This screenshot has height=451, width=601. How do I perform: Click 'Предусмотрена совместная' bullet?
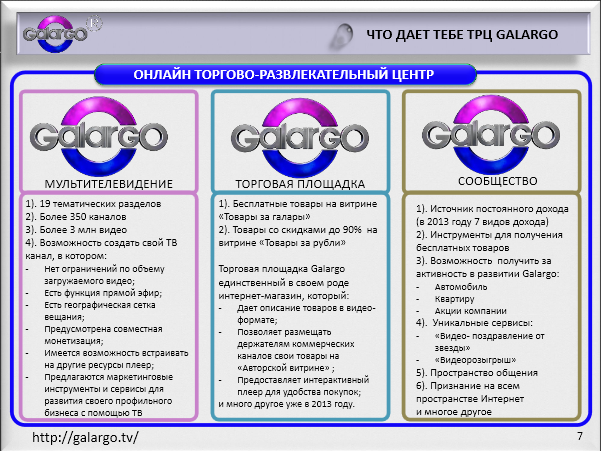(x=103, y=329)
